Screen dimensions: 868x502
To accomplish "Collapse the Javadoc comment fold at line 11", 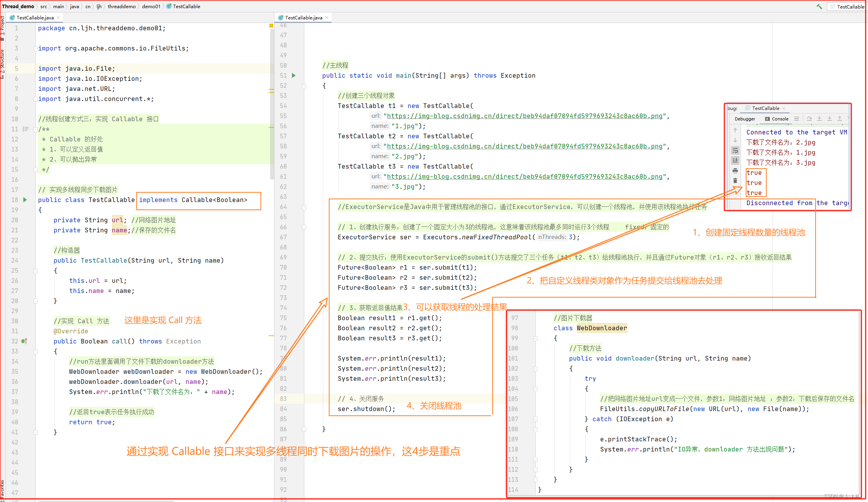I will tap(35, 129).
